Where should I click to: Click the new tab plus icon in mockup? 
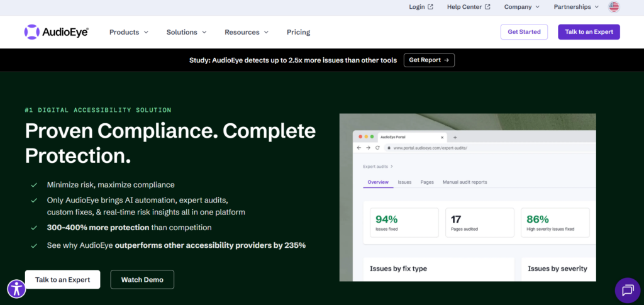pyautogui.click(x=455, y=137)
